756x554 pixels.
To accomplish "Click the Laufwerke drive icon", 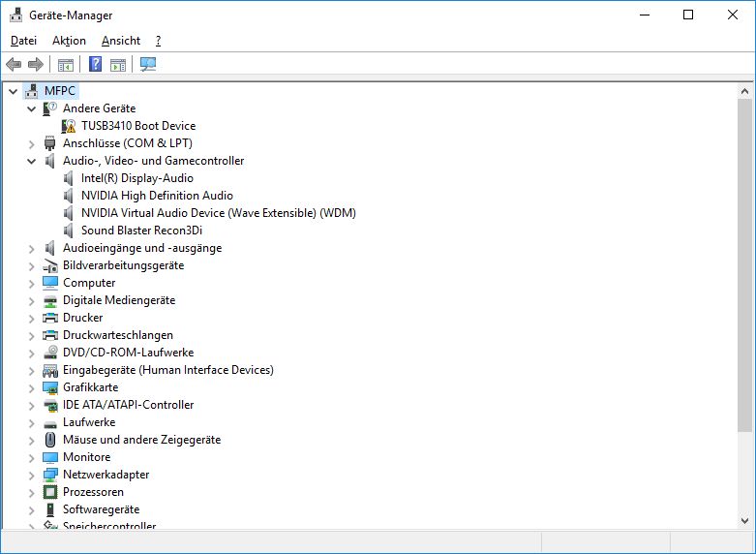I will tap(50, 424).
